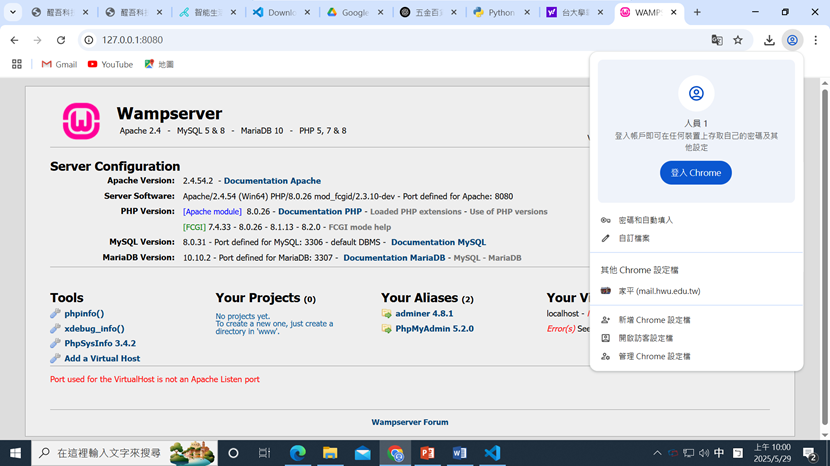Show hidden system tray icons
The image size is (830, 466).
pos(657,453)
